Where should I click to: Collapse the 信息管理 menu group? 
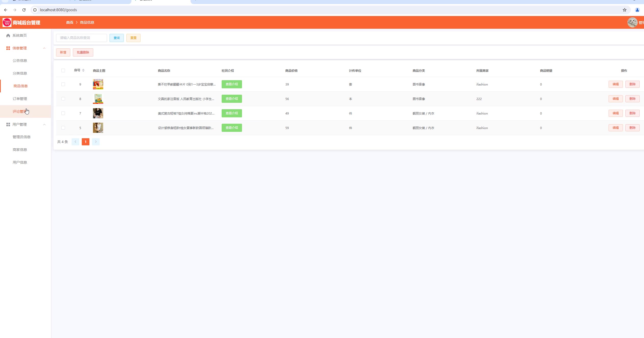click(44, 48)
